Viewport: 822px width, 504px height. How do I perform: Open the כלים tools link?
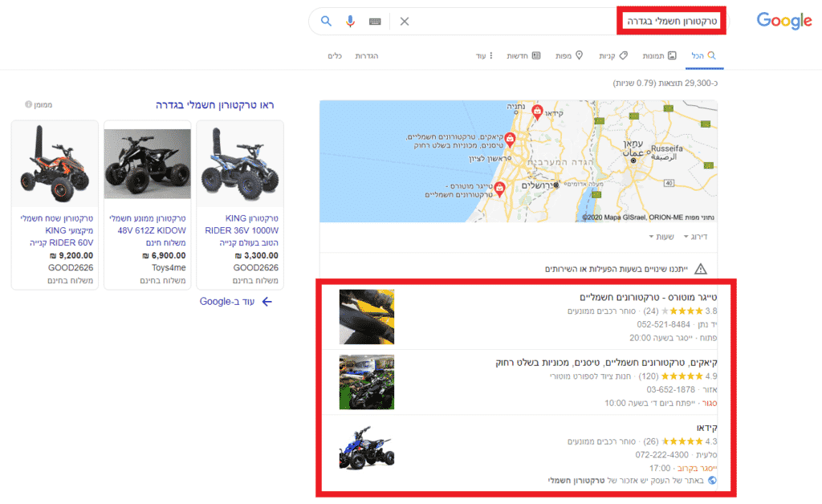[x=335, y=55]
